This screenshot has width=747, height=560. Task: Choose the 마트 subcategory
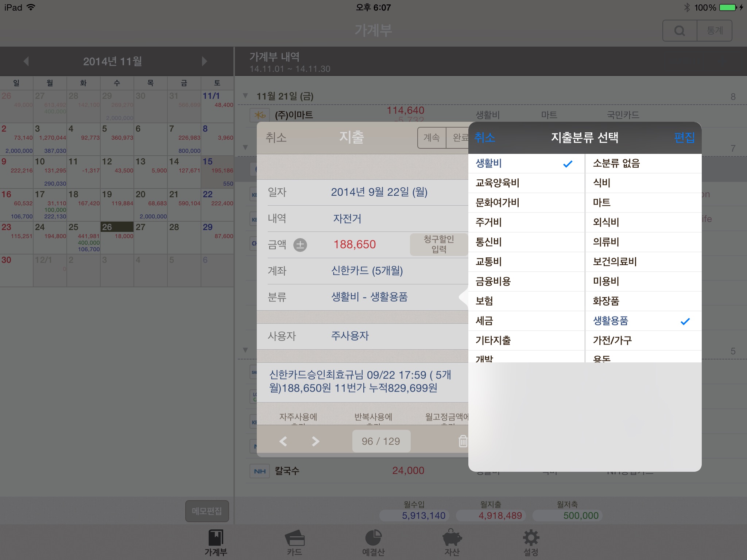pyautogui.click(x=643, y=203)
